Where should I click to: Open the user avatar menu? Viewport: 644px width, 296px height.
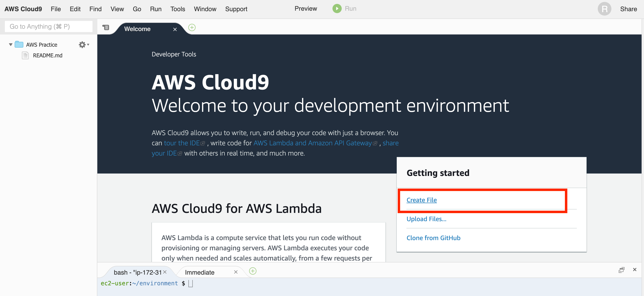pyautogui.click(x=604, y=9)
